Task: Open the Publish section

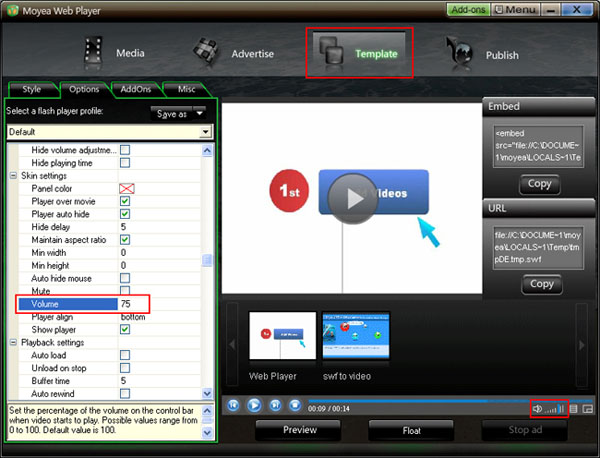Action: [482, 54]
